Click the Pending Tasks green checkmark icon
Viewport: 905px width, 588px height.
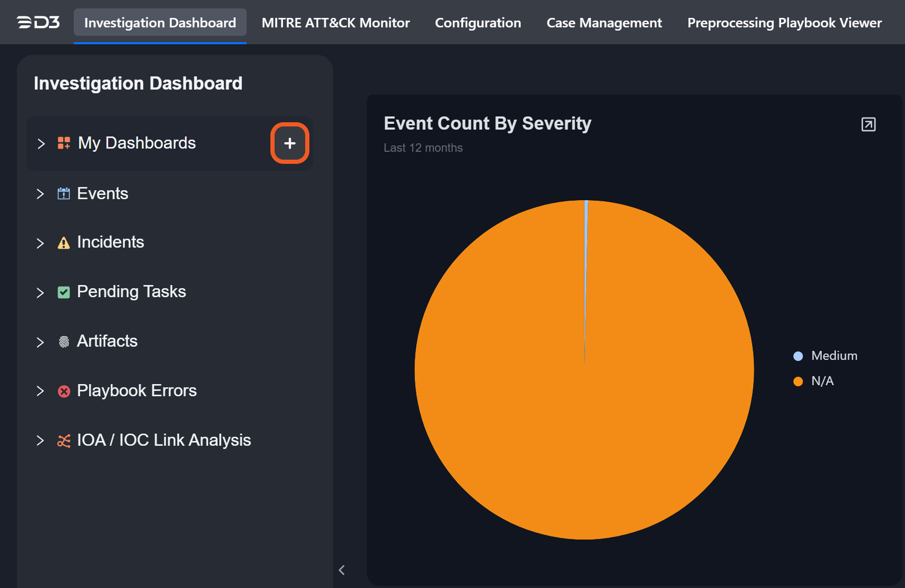(64, 292)
